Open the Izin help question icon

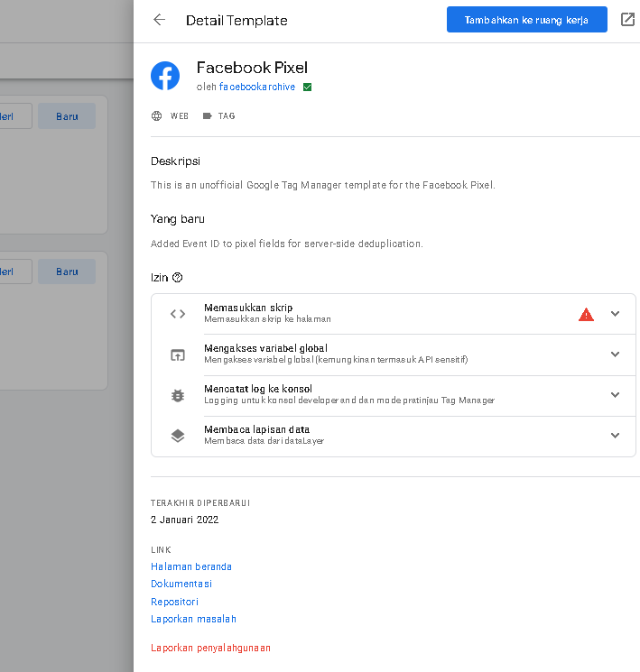click(x=177, y=277)
